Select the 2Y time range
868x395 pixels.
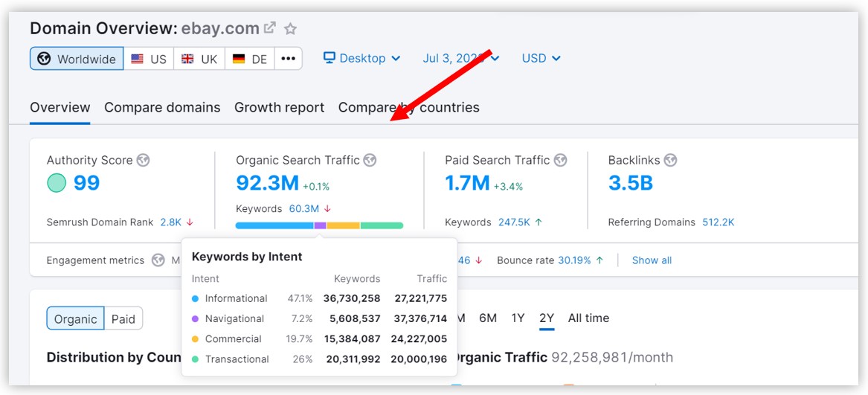(547, 318)
